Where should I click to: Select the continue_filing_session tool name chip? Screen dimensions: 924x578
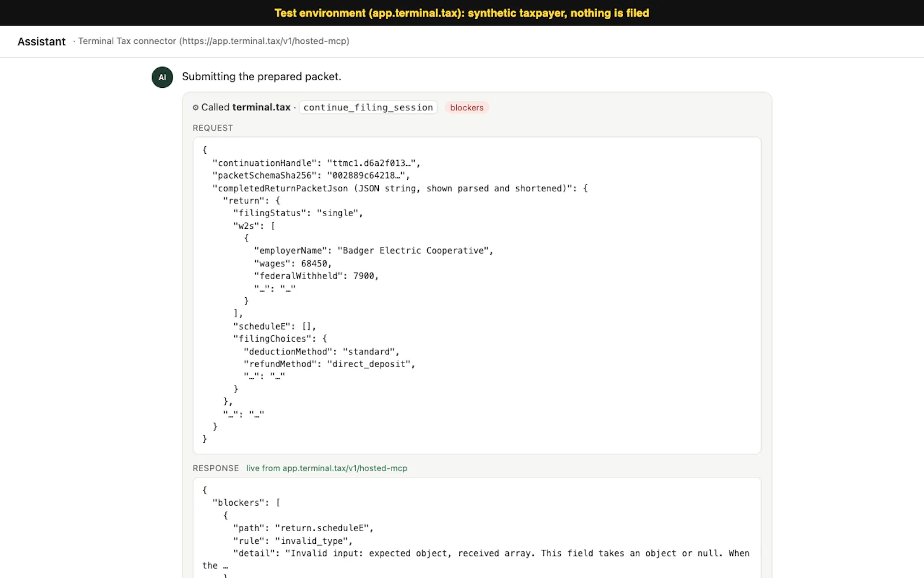click(x=368, y=108)
